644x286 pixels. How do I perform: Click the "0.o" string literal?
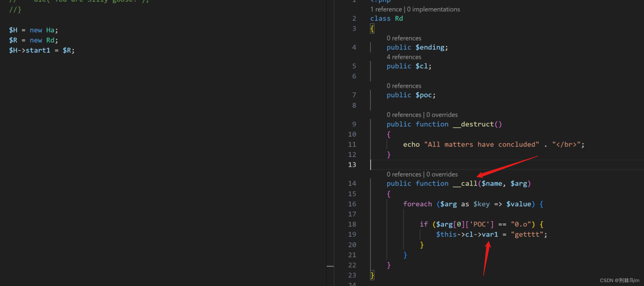pyautogui.click(x=521, y=224)
